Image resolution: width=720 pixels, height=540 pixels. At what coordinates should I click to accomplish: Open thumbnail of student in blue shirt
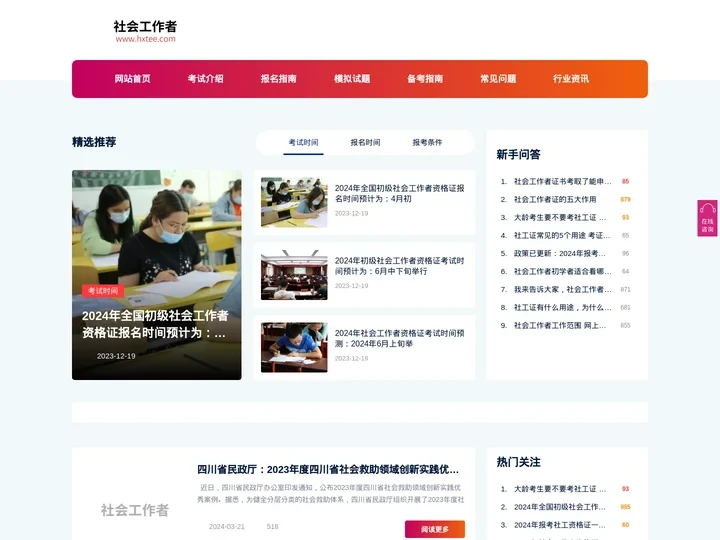pyautogui.click(x=294, y=347)
